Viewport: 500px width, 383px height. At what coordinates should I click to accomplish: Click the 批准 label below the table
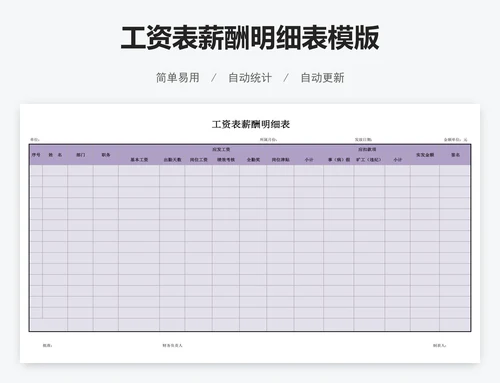(x=47, y=346)
